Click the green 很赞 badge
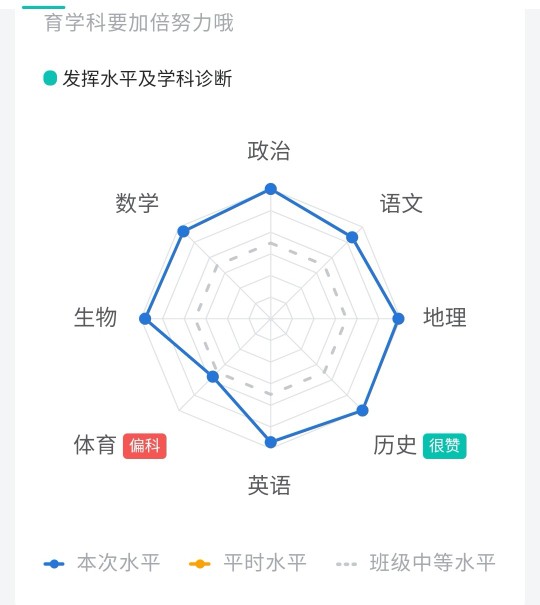Viewport: 540px width, 605px height. pos(444,446)
